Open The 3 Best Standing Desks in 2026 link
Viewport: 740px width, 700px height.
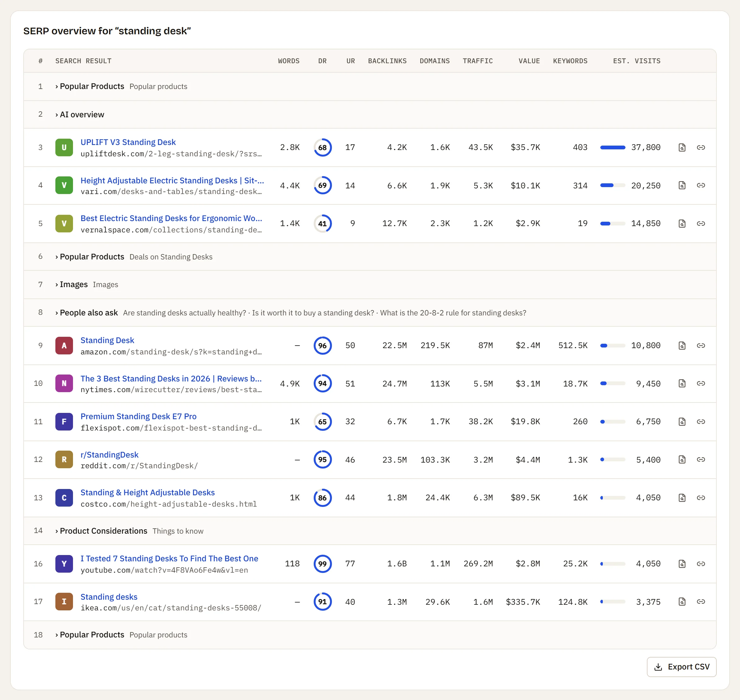171,379
